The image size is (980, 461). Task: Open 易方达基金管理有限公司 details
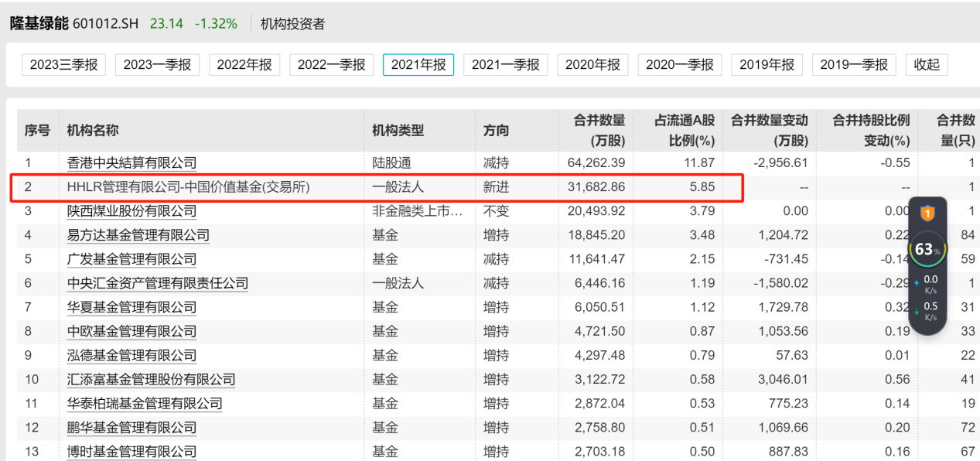[138, 235]
